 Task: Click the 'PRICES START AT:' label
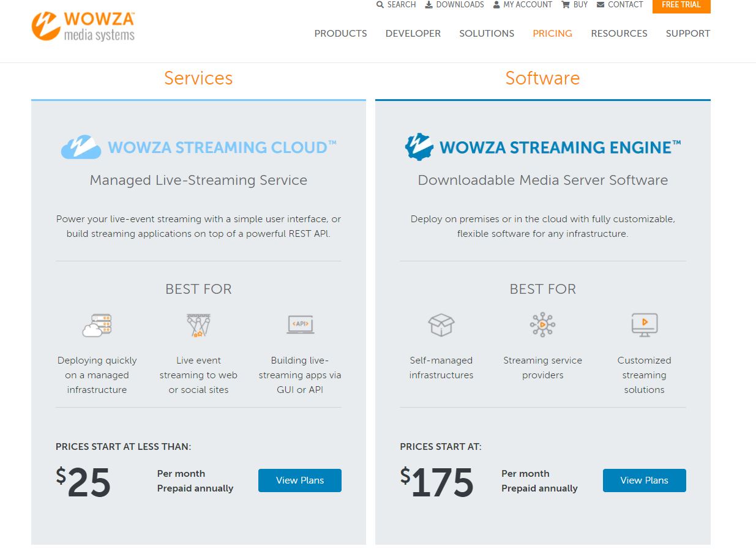pos(441,447)
